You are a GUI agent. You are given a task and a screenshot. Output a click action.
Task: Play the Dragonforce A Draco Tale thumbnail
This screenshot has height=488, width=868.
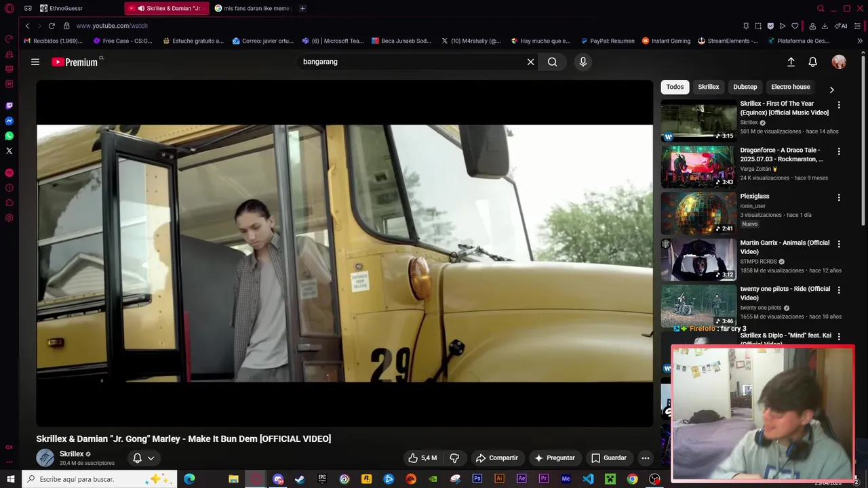coord(698,167)
